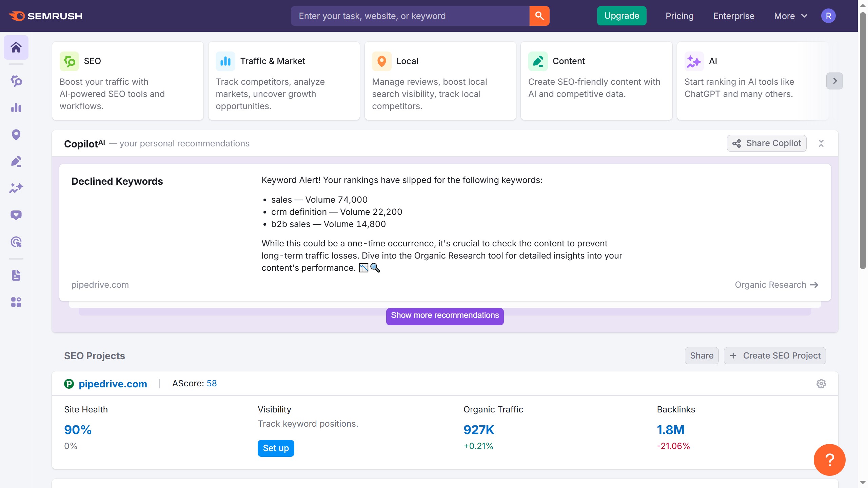Click the Local card pin icon
Screen dimensions: 868x488
382,61
